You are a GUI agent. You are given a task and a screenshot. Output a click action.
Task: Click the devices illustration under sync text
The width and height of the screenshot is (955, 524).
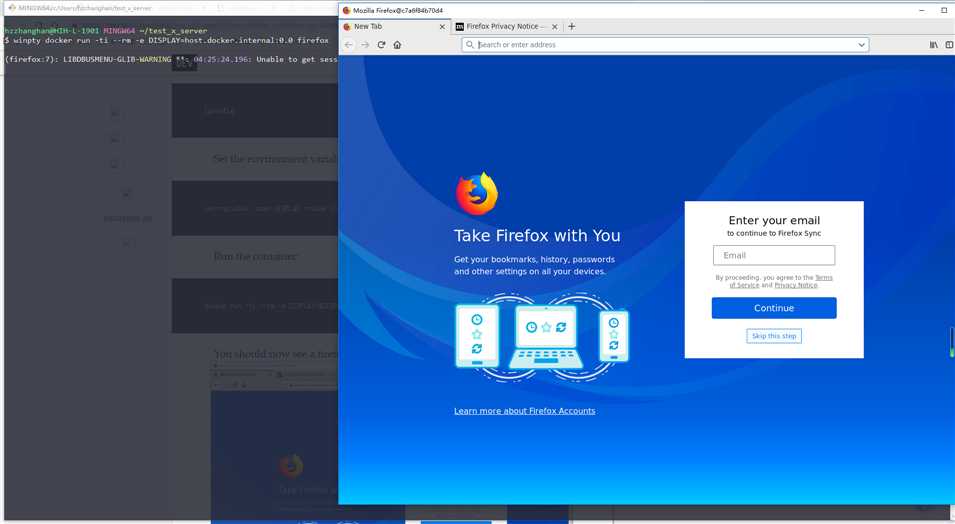[x=542, y=338]
